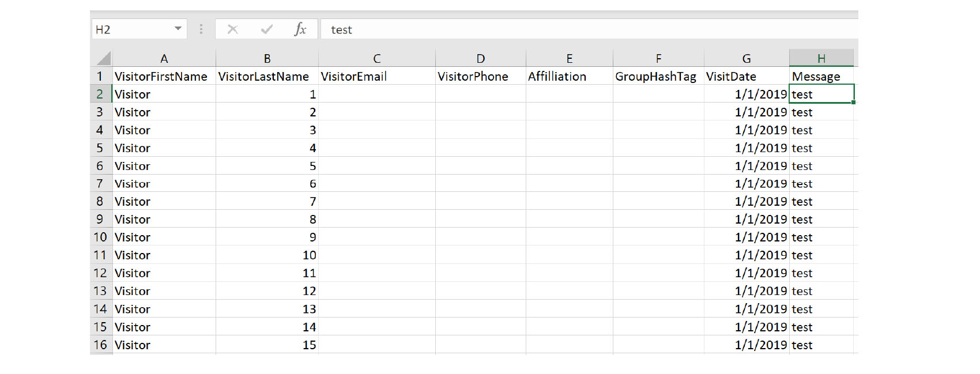The width and height of the screenshot is (980, 374).
Task: Select column header B
Action: [266, 58]
